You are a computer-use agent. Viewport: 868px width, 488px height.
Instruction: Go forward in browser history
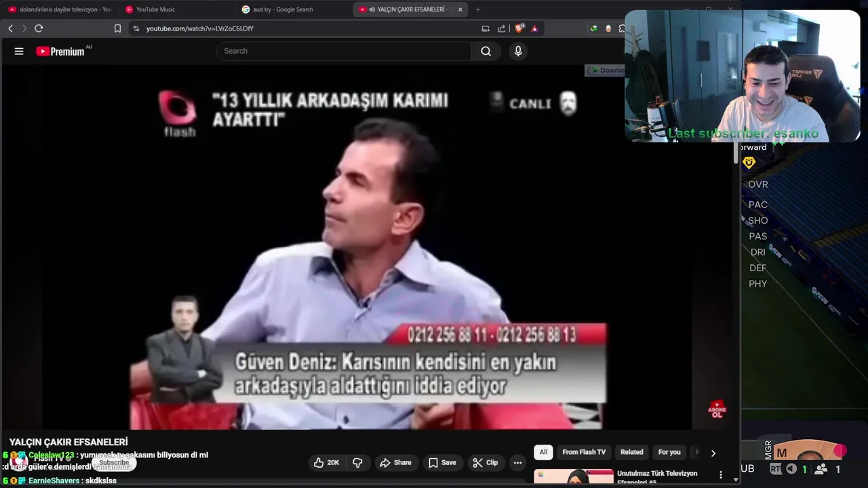(x=24, y=28)
